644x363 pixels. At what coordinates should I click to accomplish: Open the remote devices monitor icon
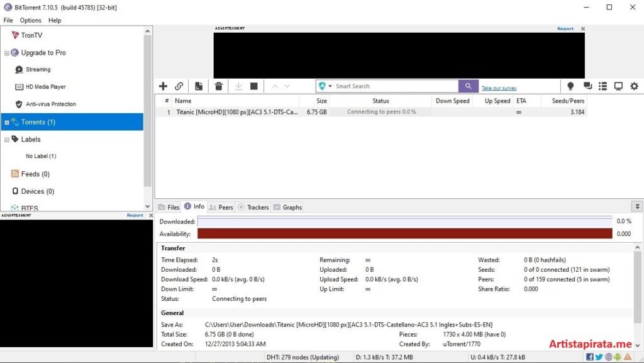[x=618, y=86]
